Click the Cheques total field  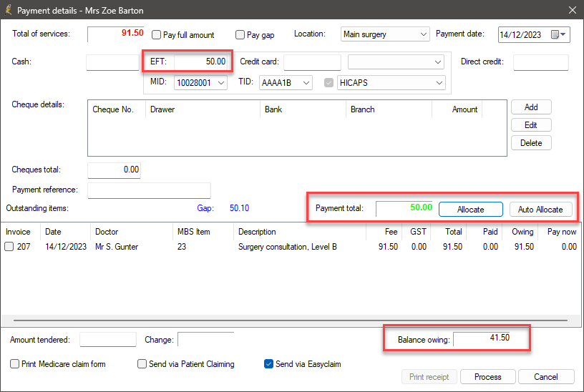tap(114, 170)
